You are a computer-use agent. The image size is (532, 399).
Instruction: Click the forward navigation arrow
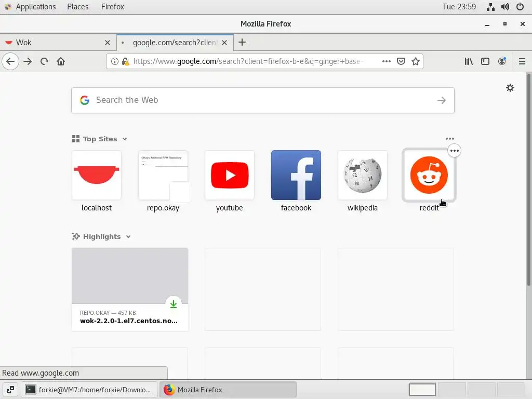coord(28,61)
